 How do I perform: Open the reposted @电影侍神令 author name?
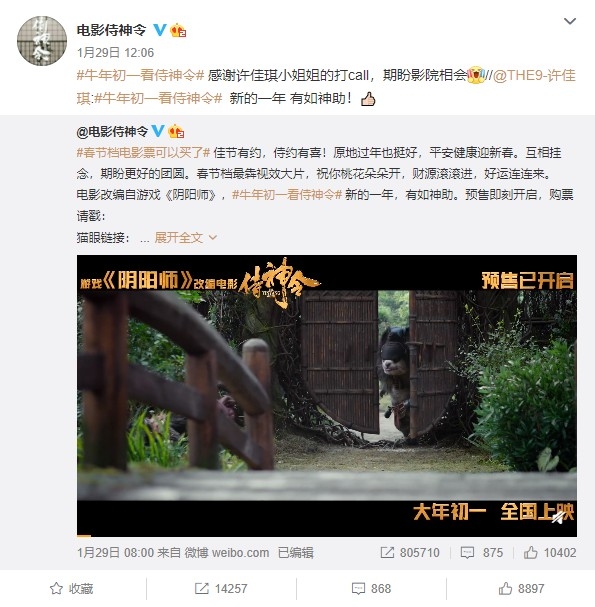click(112, 132)
